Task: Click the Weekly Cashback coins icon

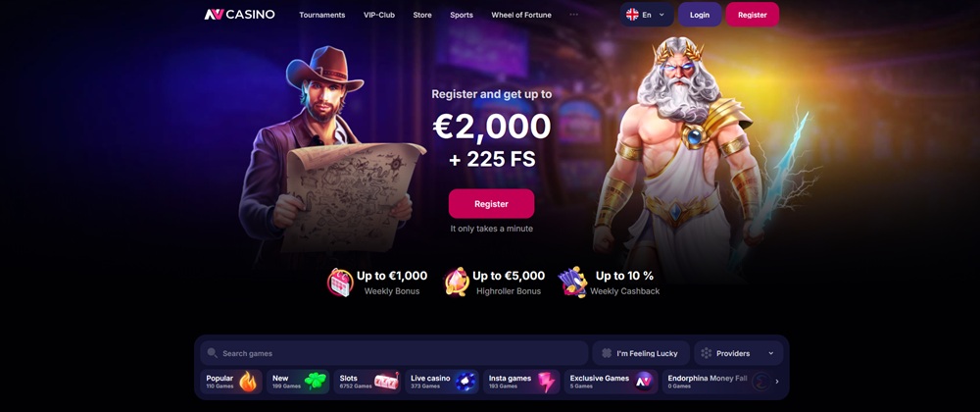Action: (572, 282)
